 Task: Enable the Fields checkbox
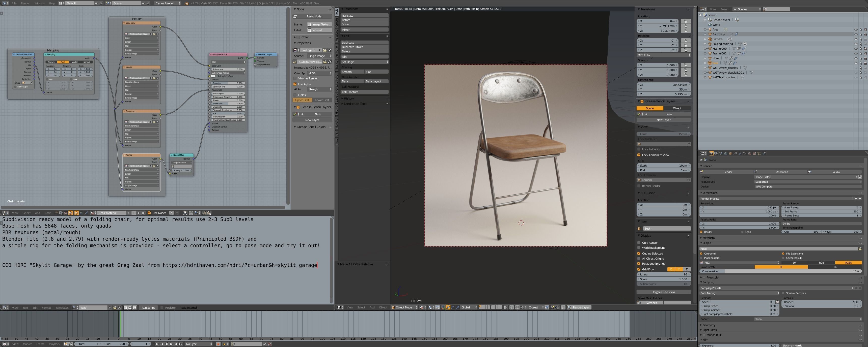(x=295, y=95)
